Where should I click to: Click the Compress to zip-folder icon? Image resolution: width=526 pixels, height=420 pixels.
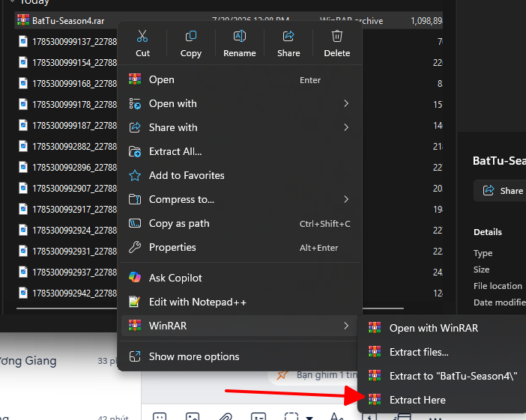tap(135, 199)
